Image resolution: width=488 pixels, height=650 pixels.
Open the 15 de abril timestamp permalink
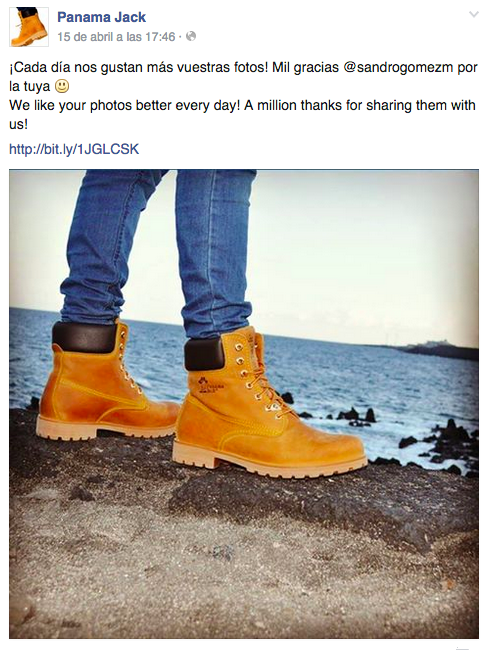pyautogui.click(x=116, y=37)
